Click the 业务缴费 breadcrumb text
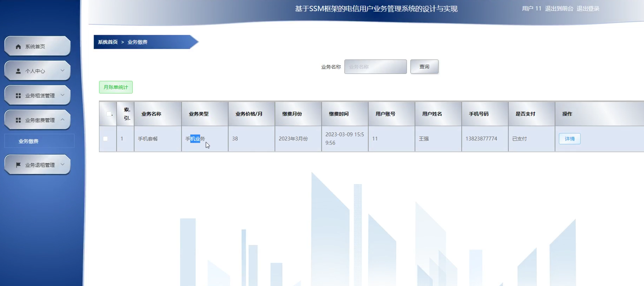Screen dimensions: 644x286 pos(137,42)
